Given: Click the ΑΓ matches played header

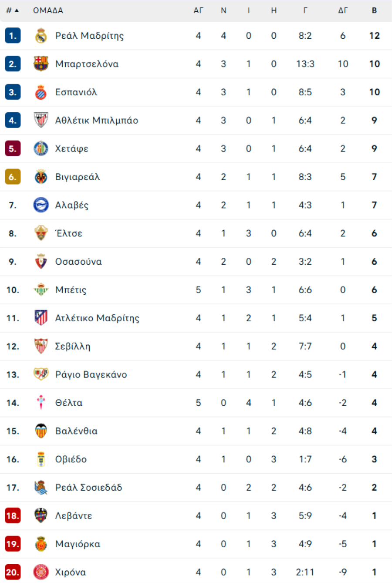Looking at the screenshot, I should click(198, 10).
